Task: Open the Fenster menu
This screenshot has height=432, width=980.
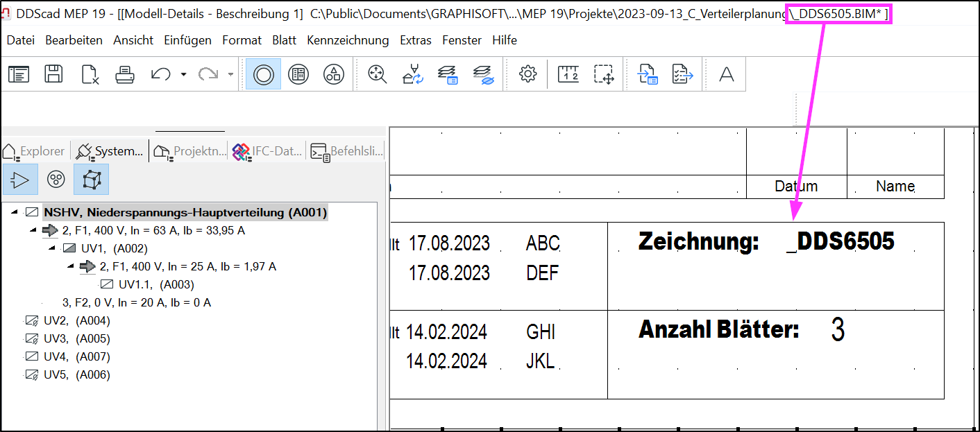Action: pos(462,40)
